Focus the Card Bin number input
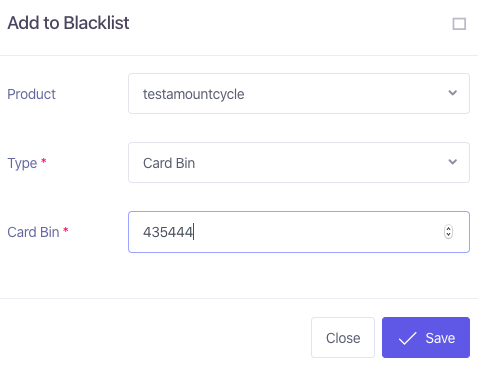 (299, 232)
